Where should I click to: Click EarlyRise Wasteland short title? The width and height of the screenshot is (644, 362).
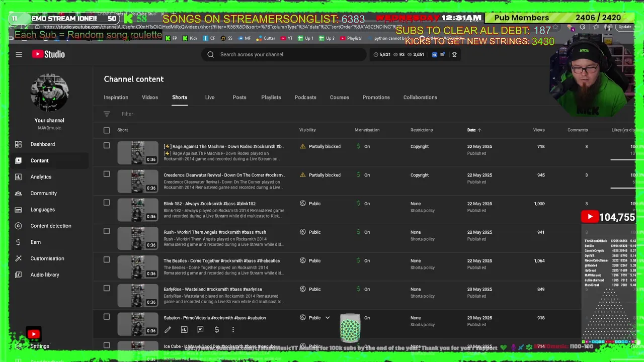point(213,290)
